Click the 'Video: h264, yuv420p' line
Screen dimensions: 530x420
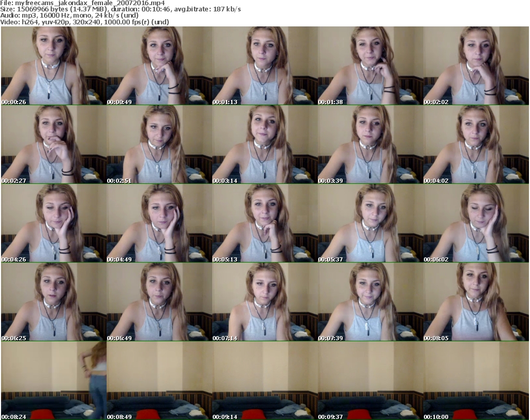[x=84, y=22]
